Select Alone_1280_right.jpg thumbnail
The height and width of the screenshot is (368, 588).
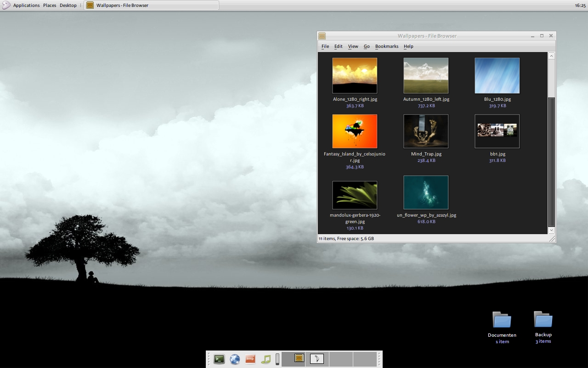click(355, 75)
